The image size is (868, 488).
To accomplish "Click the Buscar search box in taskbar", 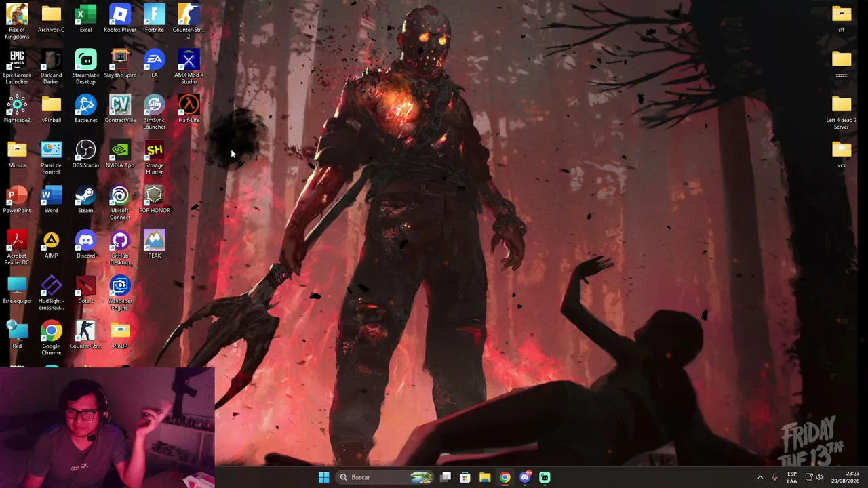I will (384, 477).
